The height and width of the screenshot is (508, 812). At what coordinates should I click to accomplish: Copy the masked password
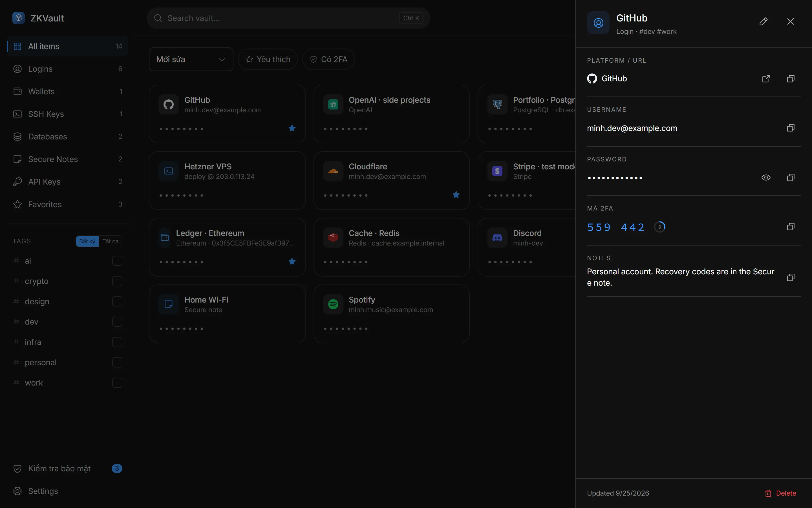(791, 178)
